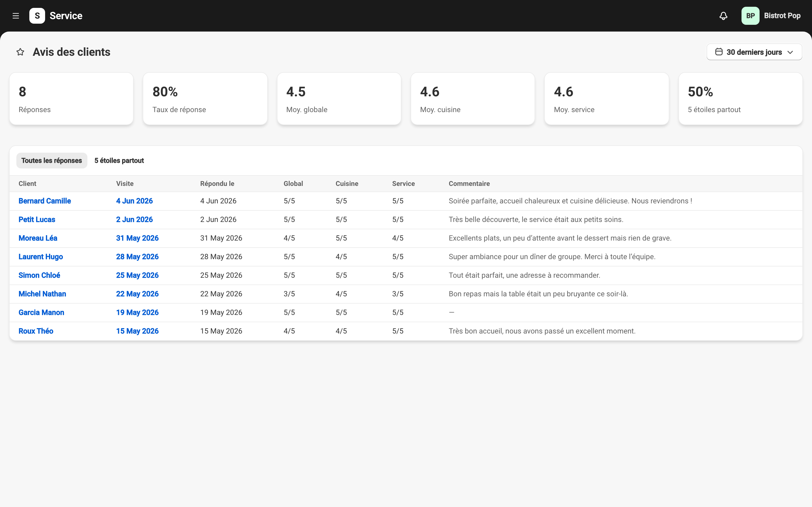The height and width of the screenshot is (507, 812).
Task: Click the Répondu le column header
Action: pyautogui.click(x=217, y=184)
